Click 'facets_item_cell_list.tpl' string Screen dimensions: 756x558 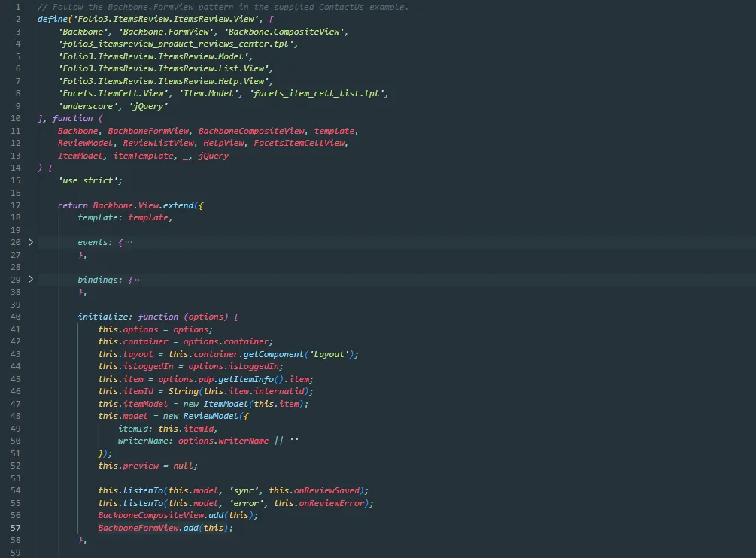tap(317, 93)
